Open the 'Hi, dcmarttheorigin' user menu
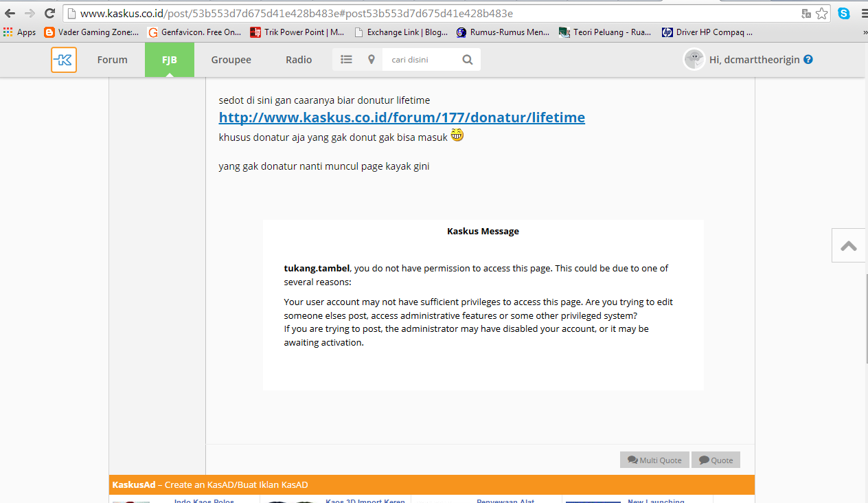 click(x=754, y=60)
